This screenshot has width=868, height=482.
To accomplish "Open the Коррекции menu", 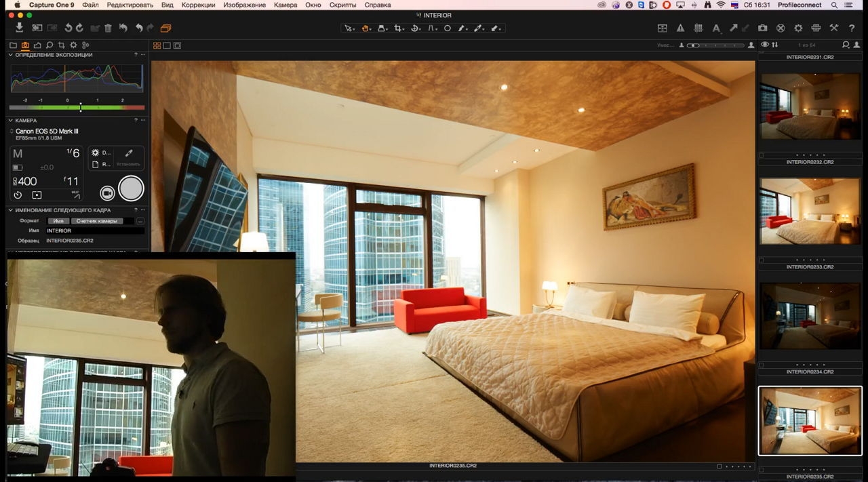I will point(199,5).
